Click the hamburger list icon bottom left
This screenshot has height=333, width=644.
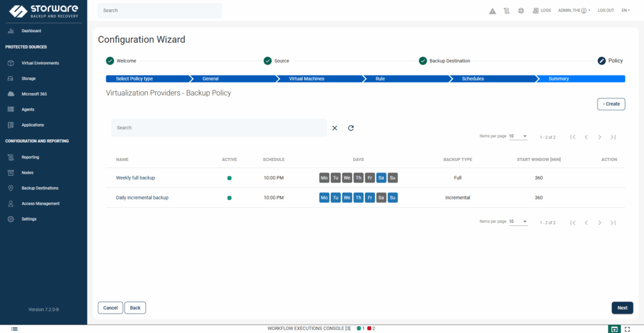14,329
